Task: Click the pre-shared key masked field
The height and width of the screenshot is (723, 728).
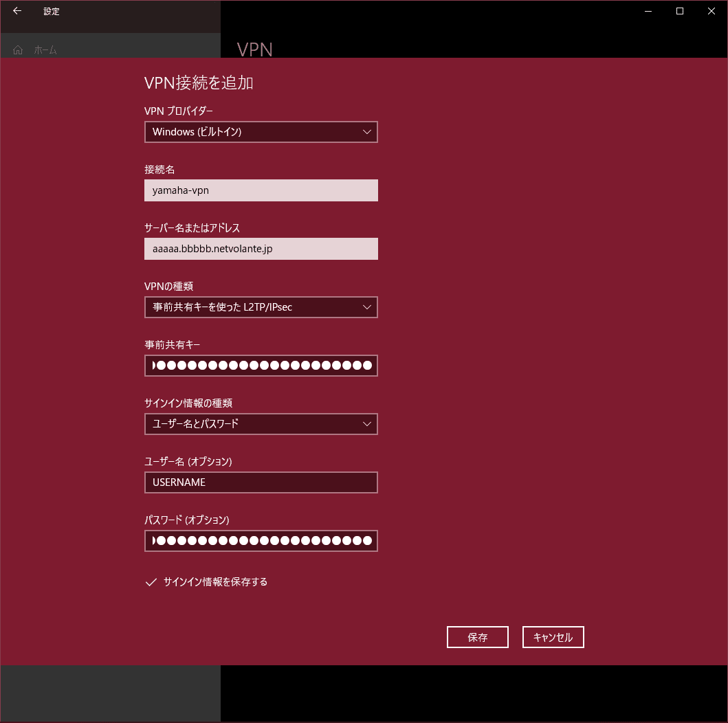Action: (261, 366)
